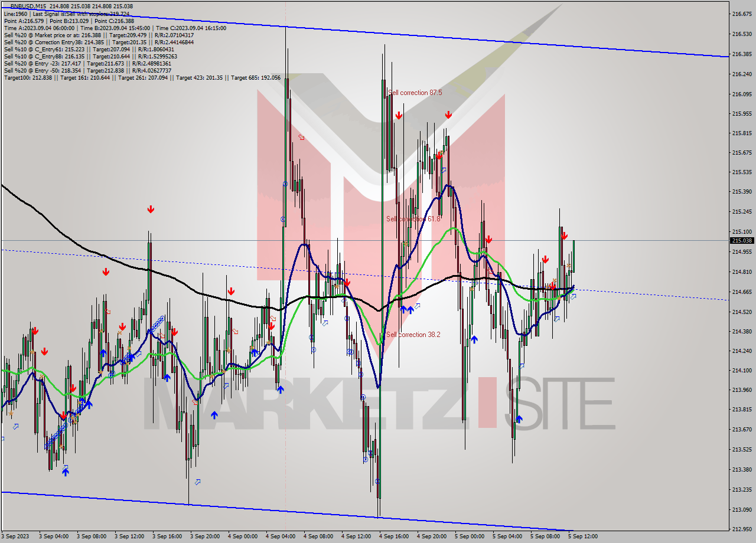Viewport: 756px width, 543px height.
Task: Click the 'Line:1960 | Last Signal is:Sell' info line
Action: (67, 14)
